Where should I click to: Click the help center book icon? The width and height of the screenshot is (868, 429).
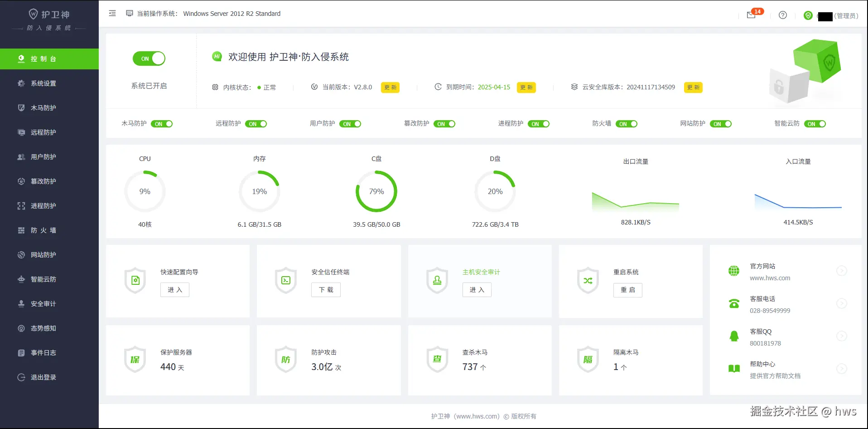(x=734, y=369)
